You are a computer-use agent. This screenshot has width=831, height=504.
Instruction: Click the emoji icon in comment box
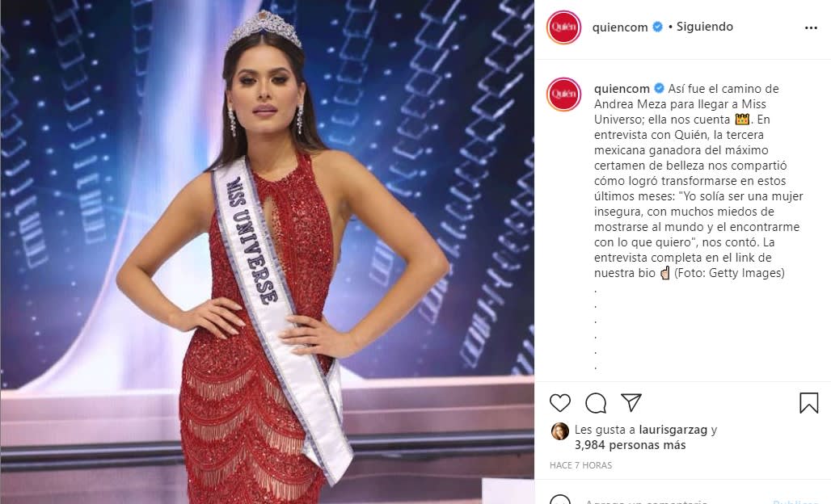click(x=559, y=500)
